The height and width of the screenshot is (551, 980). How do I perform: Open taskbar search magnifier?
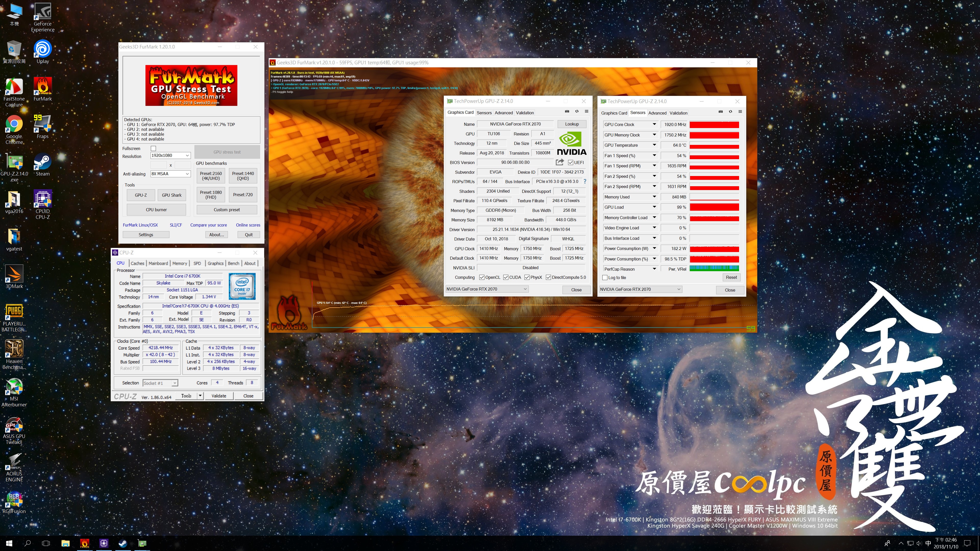click(27, 543)
